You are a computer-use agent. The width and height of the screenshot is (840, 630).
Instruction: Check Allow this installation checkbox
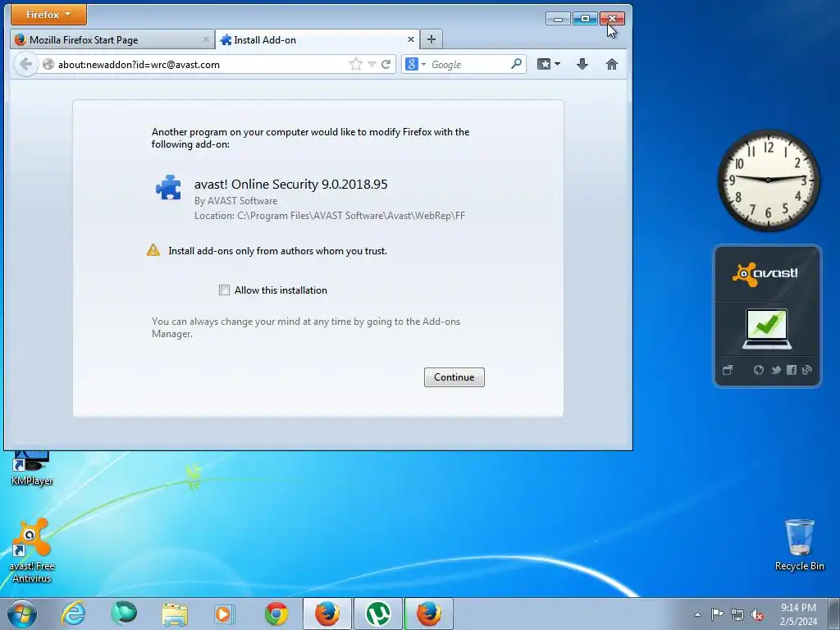225,290
